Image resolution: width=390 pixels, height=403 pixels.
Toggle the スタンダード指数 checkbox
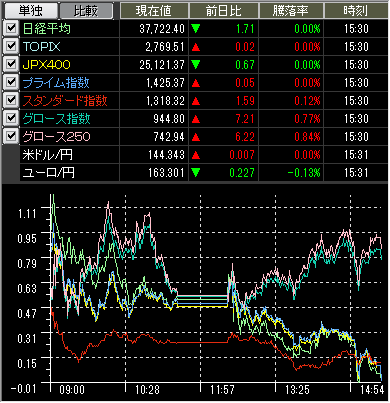[11, 100]
